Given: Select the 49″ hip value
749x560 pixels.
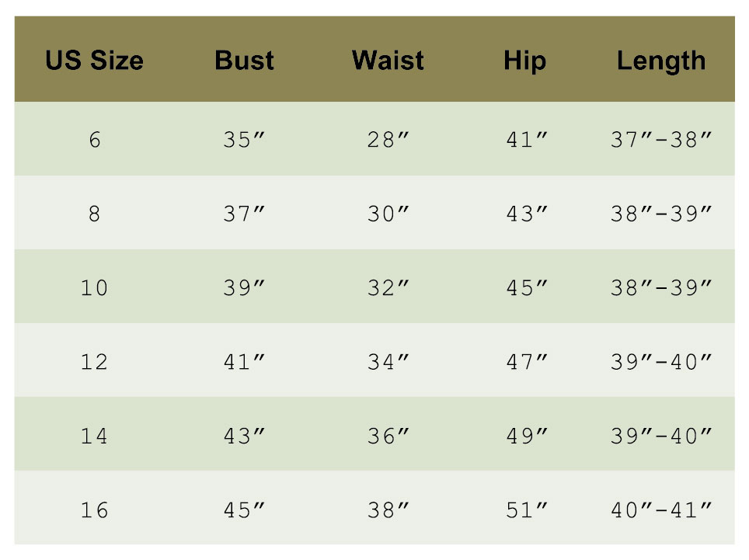Looking at the screenshot, I should tap(526, 436).
